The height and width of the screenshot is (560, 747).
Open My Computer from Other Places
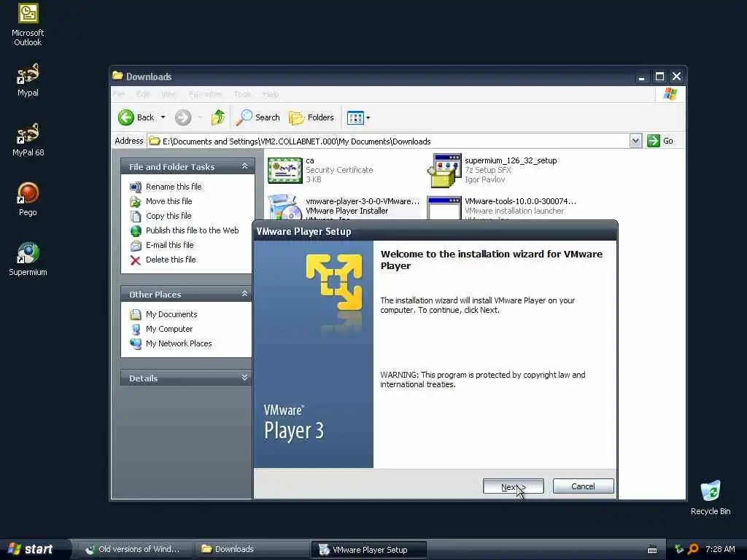(x=169, y=329)
